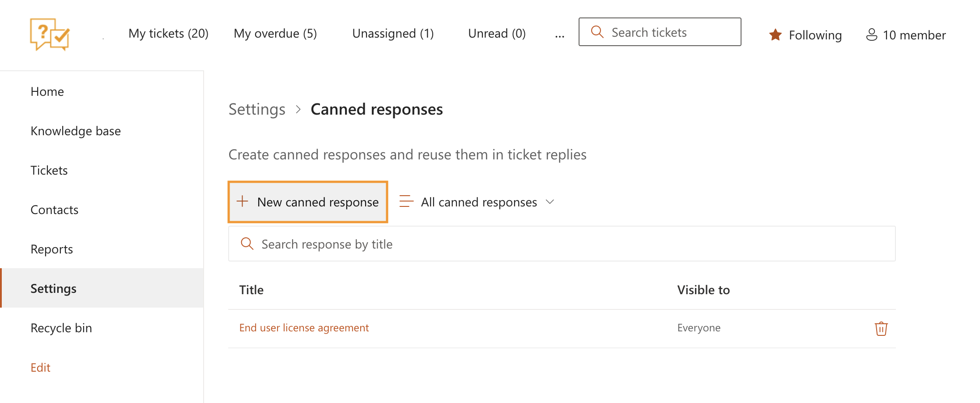Click the Canned responses page heading
This screenshot has width=980, height=403.
[x=377, y=109]
